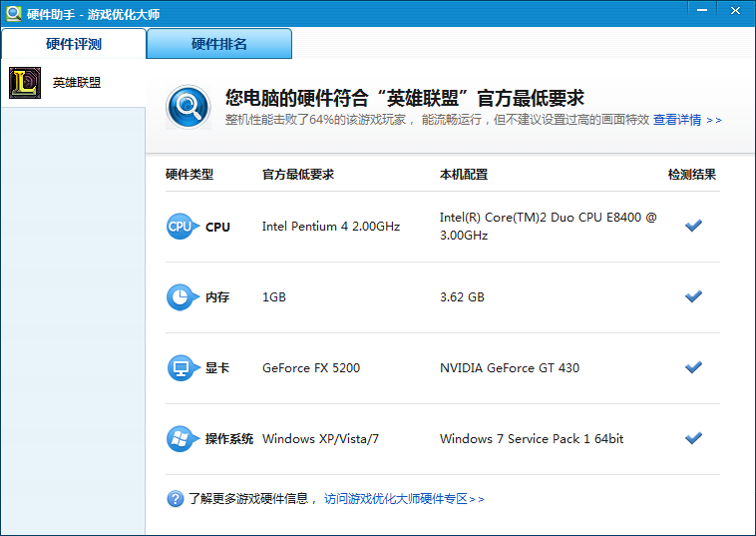Click the 1GB minimum memory value
The width and height of the screenshot is (756, 536).
pos(274,296)
